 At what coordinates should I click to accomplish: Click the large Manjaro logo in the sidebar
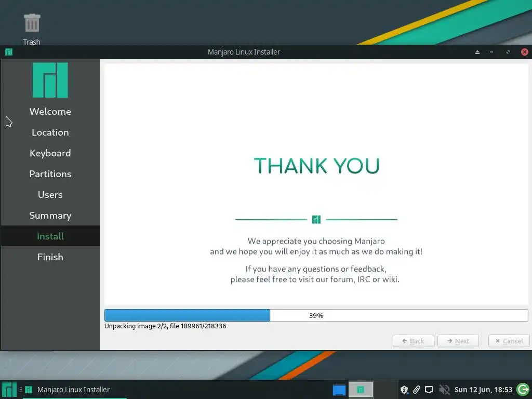(x=50, y=80)
